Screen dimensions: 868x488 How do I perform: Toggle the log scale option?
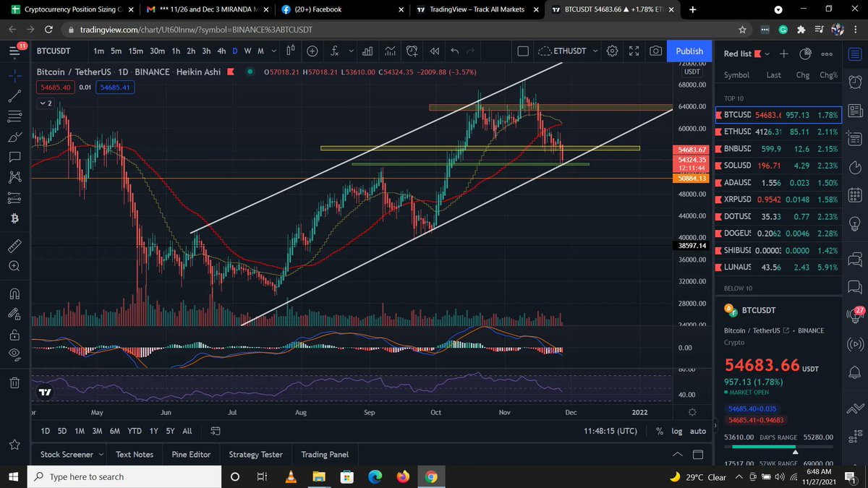coord(677,431)
